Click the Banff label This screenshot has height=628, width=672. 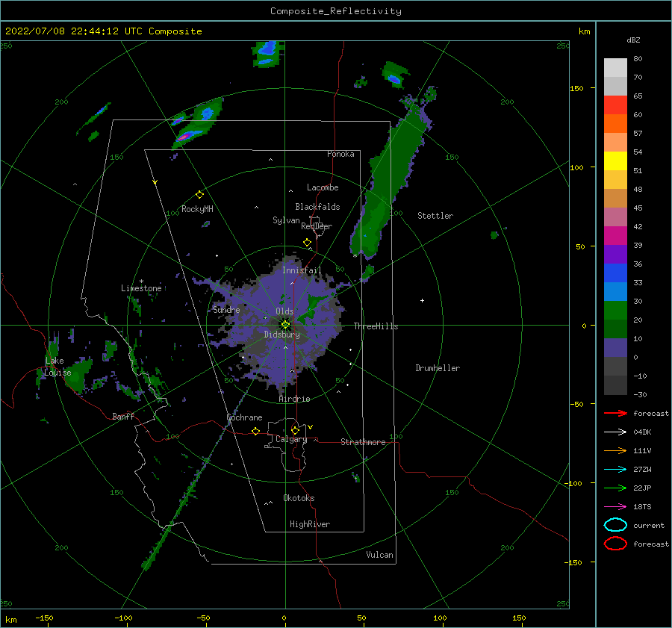coord(123,416)
